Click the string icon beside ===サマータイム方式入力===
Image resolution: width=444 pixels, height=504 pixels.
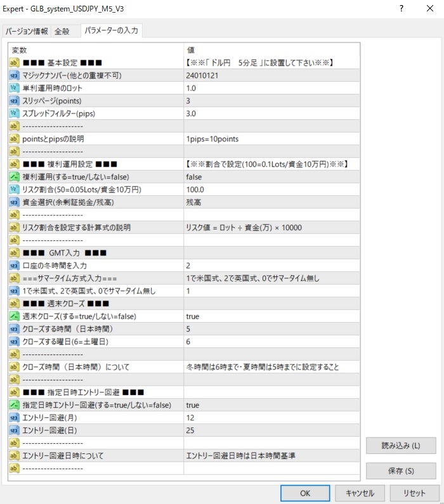coord(14,278)
